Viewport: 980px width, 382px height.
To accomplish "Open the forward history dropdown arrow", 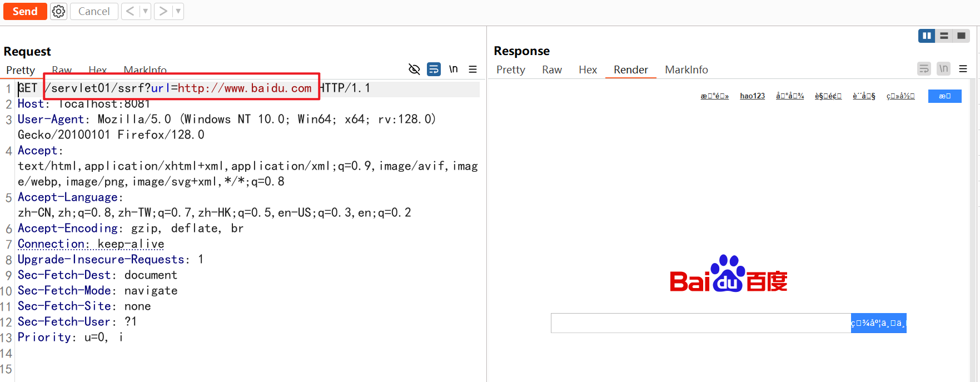I will (x=178, y=11).
